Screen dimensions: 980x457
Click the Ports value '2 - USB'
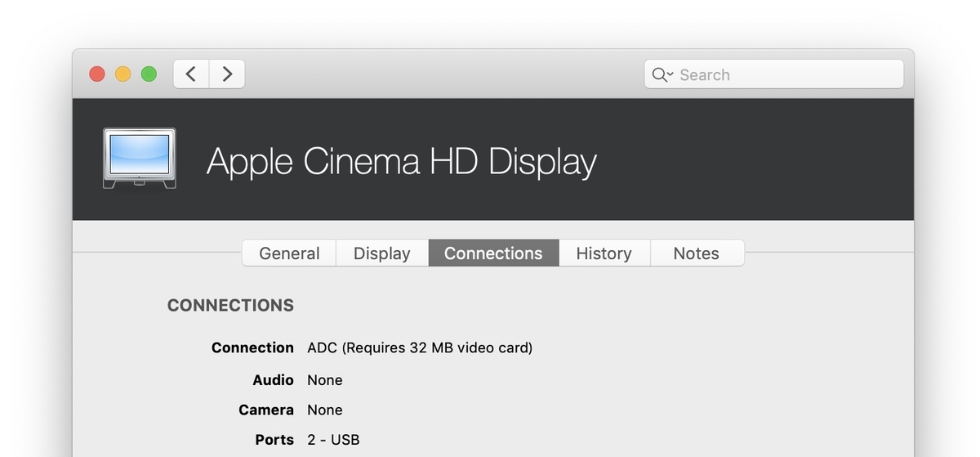point(333,440)
